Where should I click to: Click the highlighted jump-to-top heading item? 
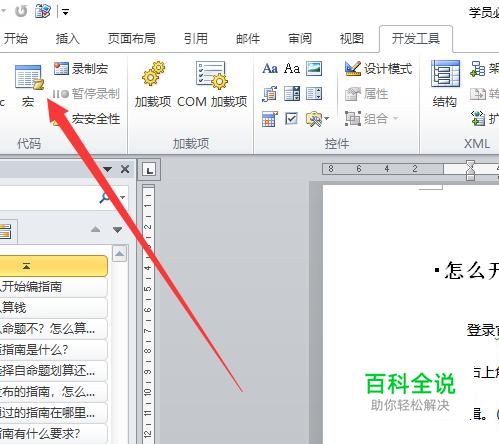(53, 266)
